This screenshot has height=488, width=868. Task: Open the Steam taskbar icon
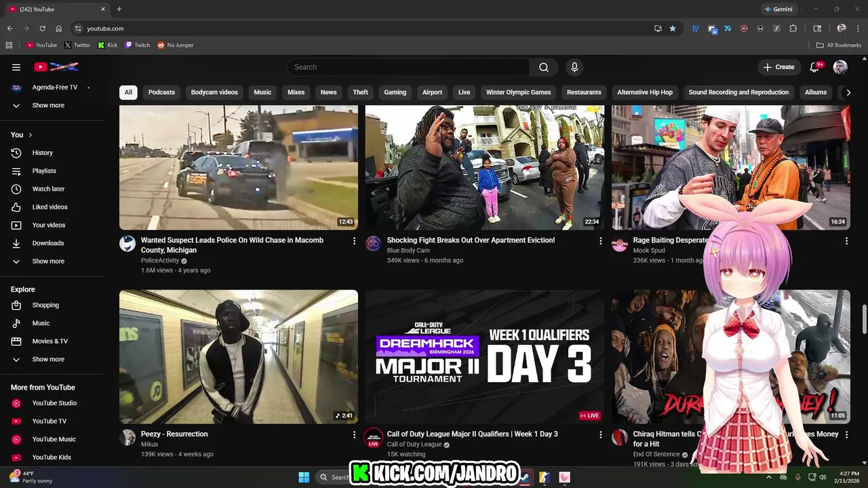525,477
